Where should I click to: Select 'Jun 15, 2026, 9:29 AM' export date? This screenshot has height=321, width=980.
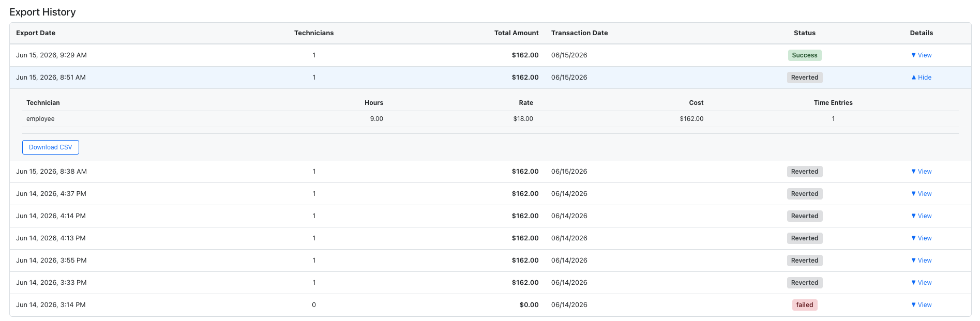(x=51, y=55)
